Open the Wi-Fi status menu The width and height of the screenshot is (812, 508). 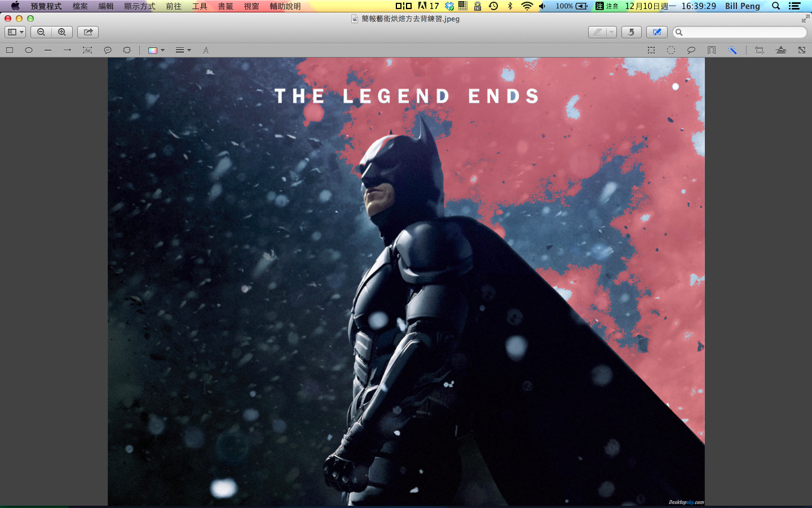(527, 6)
